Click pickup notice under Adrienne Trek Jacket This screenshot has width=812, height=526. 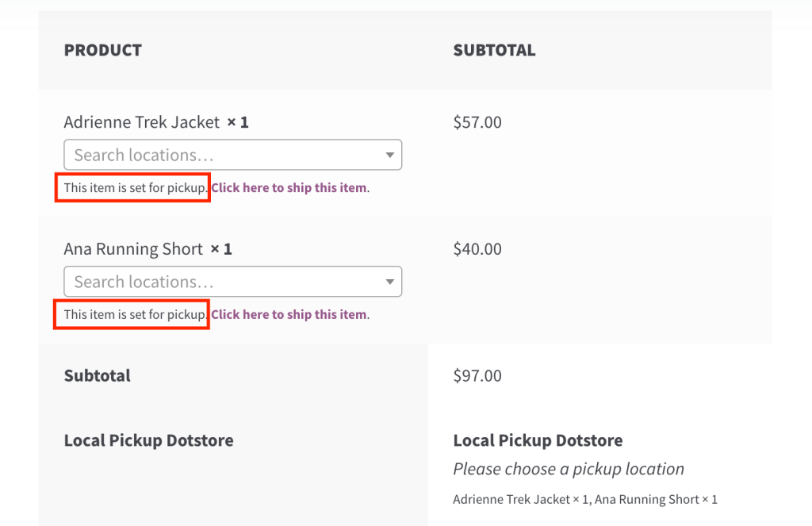pyautogui.click(x=135, y=188)
